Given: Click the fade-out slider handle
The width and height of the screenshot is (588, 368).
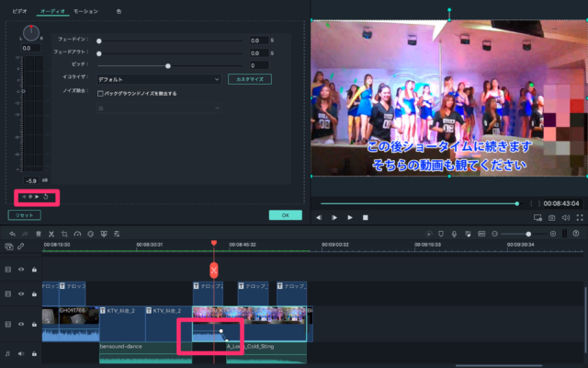Looking at the screenshot, I should [x=99, y=53].
